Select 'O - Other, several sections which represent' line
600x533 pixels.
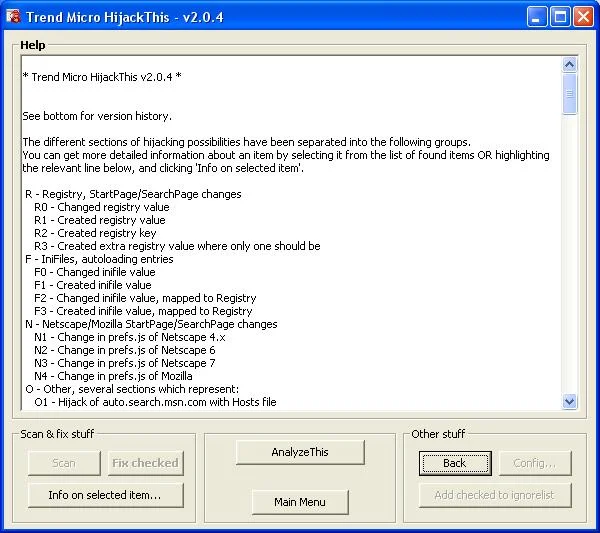click(132, 389)
